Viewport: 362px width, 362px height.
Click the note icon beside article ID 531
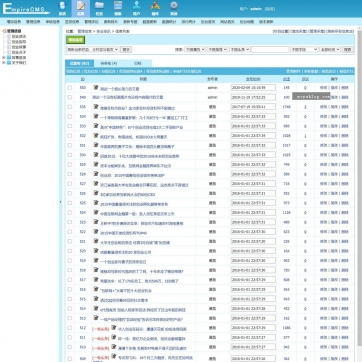[x=96, y=145]
